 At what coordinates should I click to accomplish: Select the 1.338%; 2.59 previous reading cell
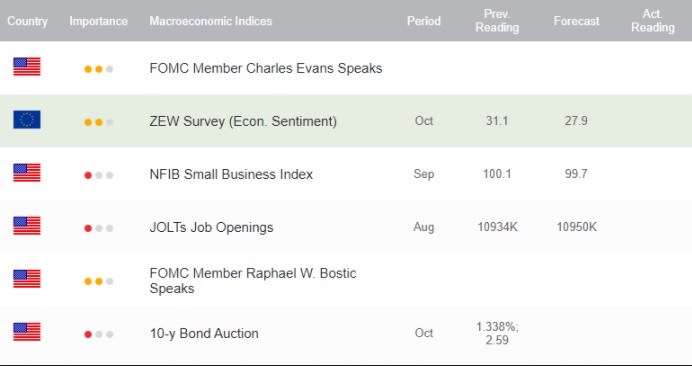(x=497, y=333)
